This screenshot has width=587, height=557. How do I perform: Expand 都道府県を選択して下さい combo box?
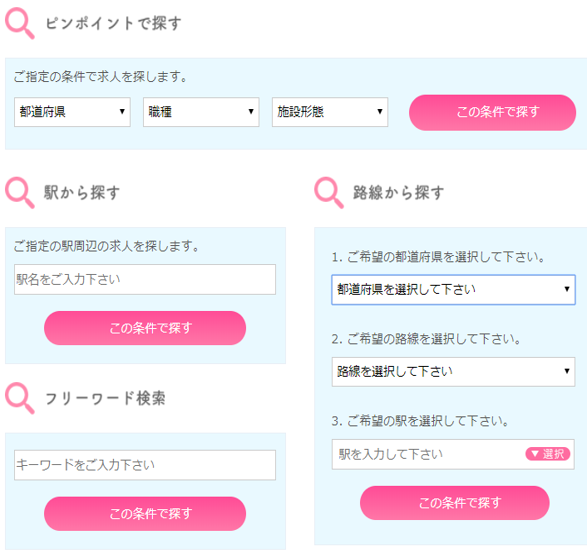point(453,289)
